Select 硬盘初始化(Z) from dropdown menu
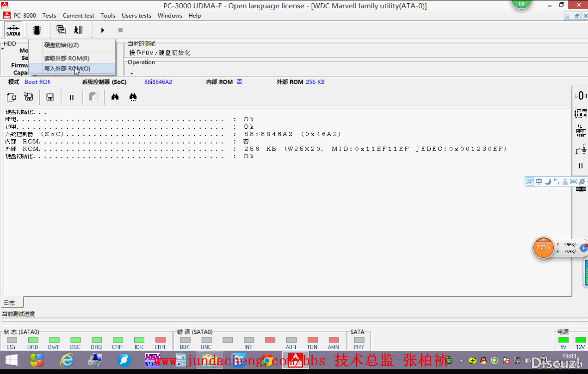The width and height of the screenshot is (588, 374). [x=72, y=45]
